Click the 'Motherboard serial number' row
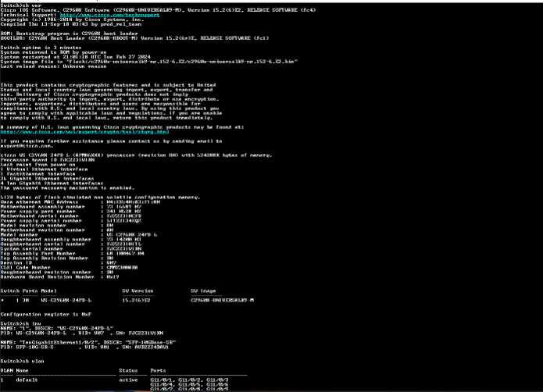Screen dimensions: 543x392 tap(71, 216)
